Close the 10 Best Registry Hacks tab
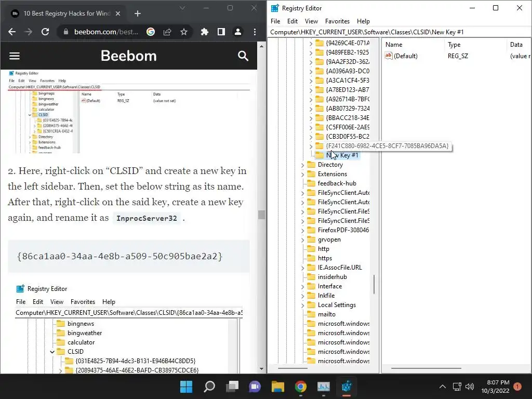Viewport: 532px width, 399px height. [x=118, y=14]
